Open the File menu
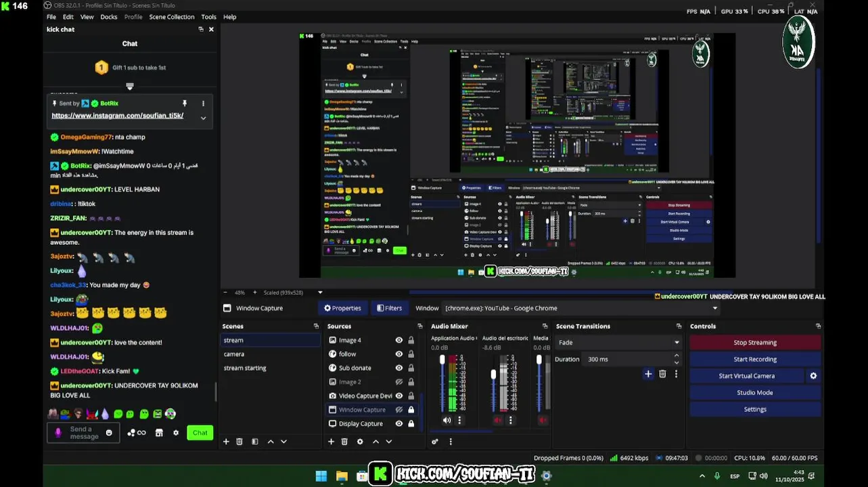The height and width of the screenshot is (487, 868). (x=51, y=17)
